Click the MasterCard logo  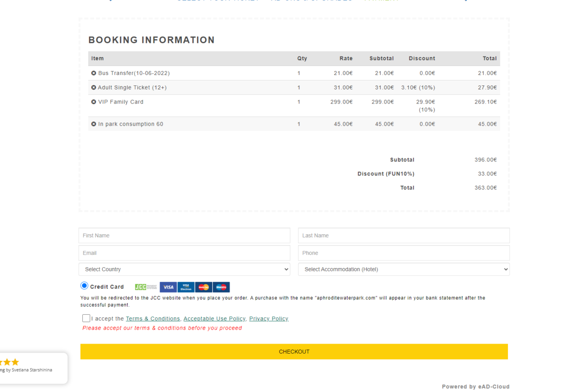204,287
